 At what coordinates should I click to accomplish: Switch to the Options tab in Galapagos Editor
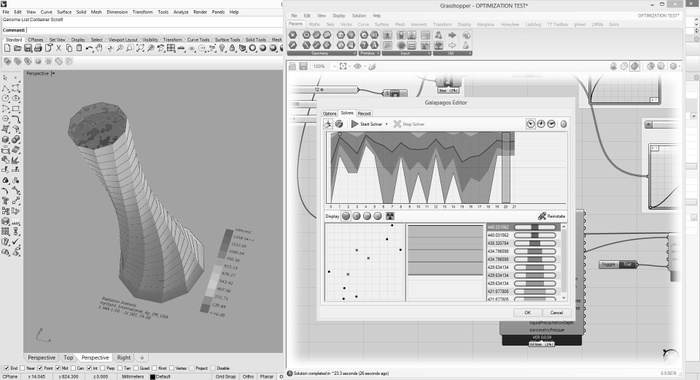(329, 113)
